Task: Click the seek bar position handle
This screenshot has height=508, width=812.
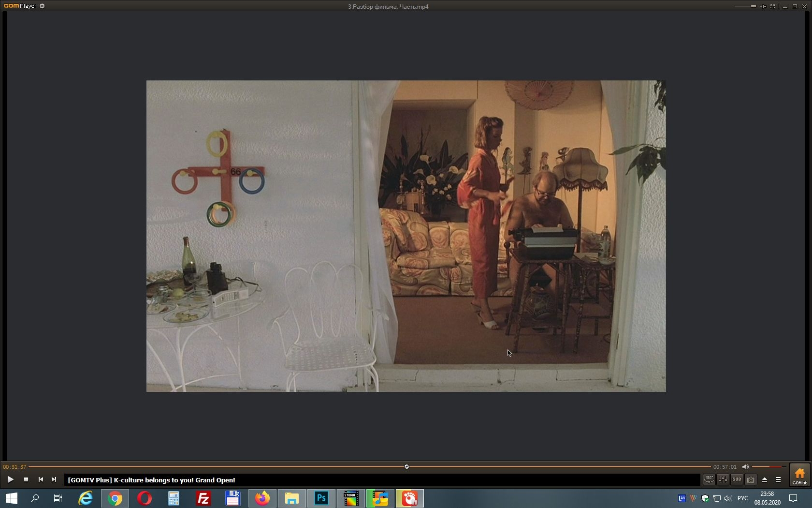Action: coord(406,467)
